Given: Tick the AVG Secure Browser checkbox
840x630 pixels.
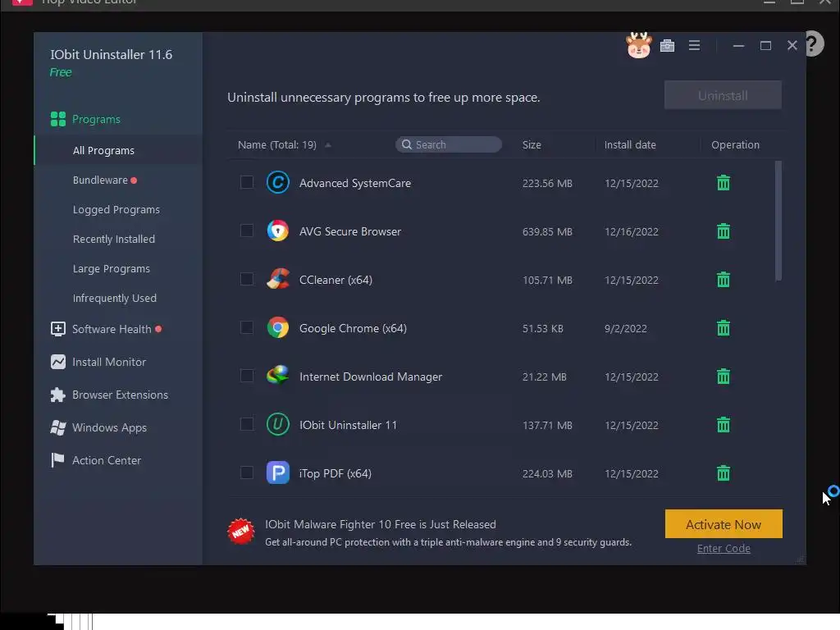Looking at the screenshot, I should pos(246,231).
